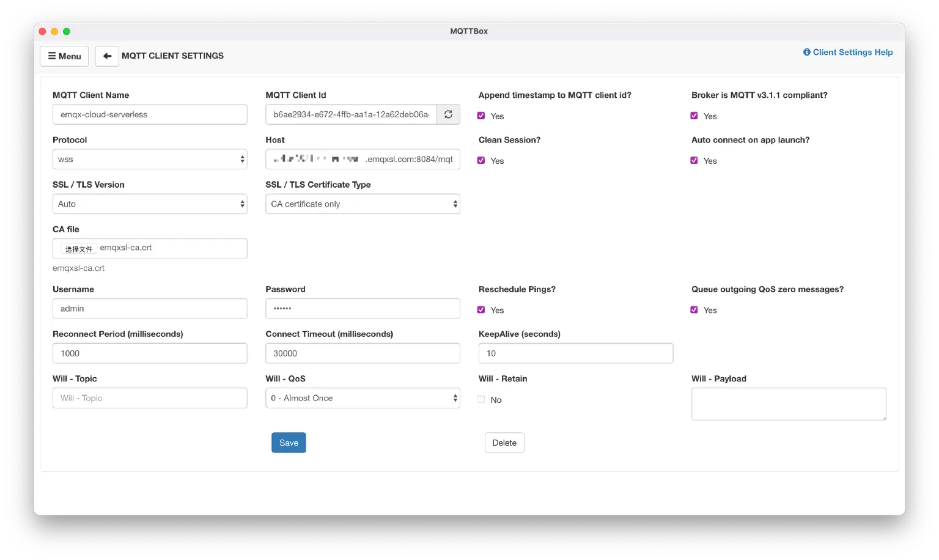Expand the SSL / TLS Version selector
Screen dimensions: 939x560
(x=149, y=204)
